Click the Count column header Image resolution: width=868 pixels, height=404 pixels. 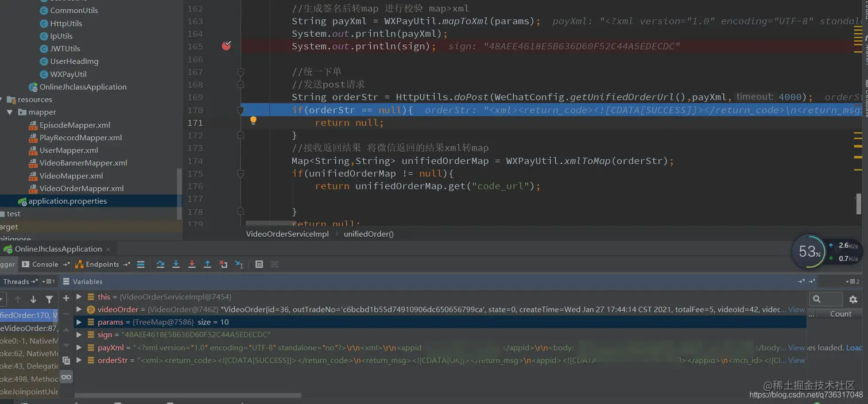(x=840, y=314)
